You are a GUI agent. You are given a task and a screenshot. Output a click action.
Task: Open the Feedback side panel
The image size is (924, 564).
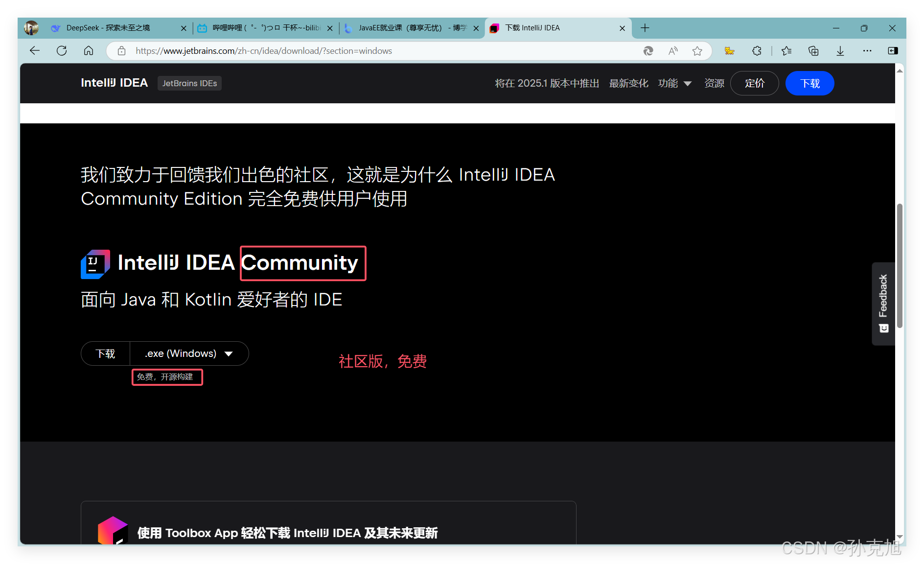(x=883, y=304)
